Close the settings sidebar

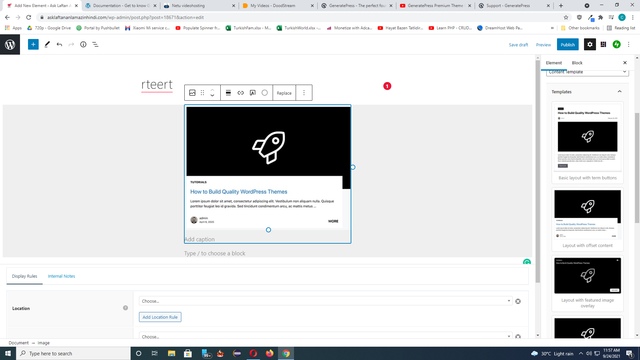624,63
